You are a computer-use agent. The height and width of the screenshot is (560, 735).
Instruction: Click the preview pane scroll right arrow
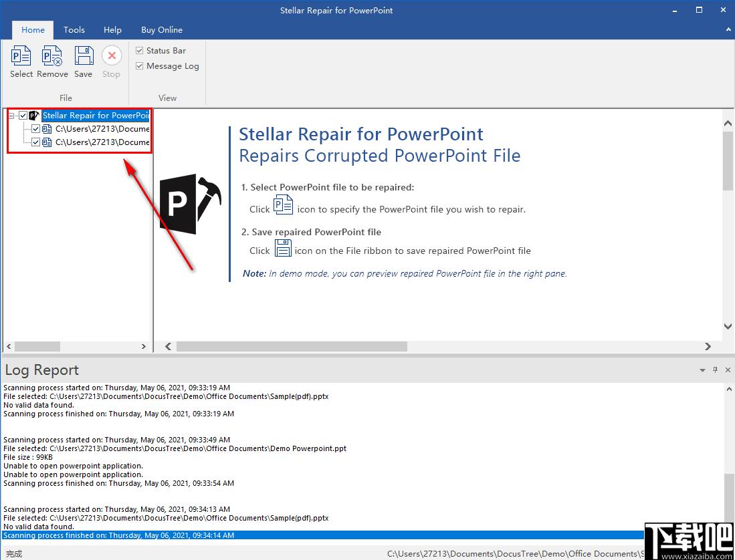click(x=708, y=346)
